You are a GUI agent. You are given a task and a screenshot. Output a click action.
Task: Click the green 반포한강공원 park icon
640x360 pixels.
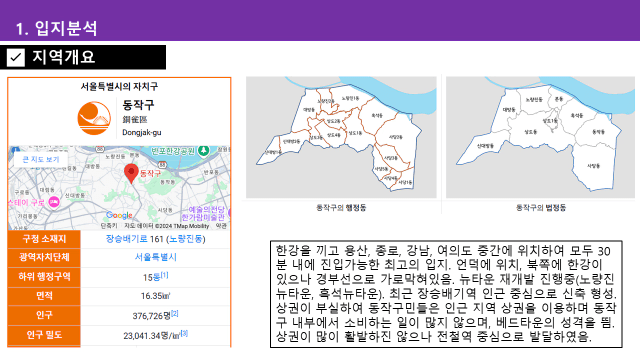203,151
